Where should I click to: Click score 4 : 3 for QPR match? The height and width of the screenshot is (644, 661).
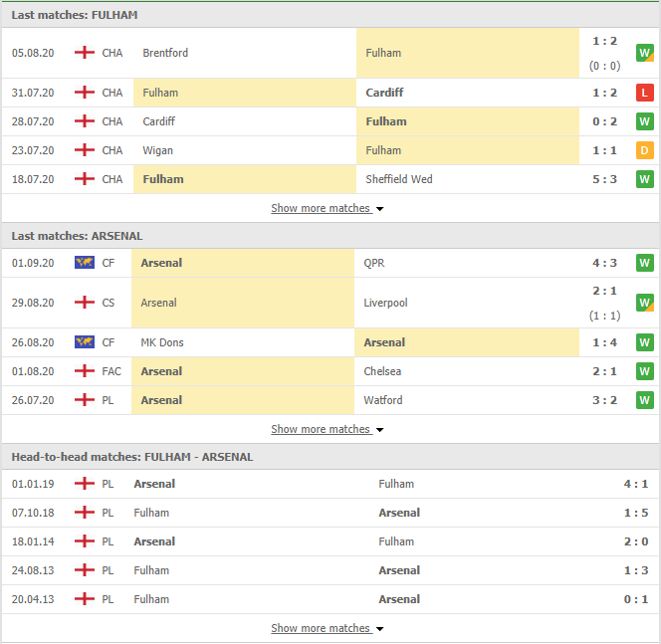click(x=604, y=263)
